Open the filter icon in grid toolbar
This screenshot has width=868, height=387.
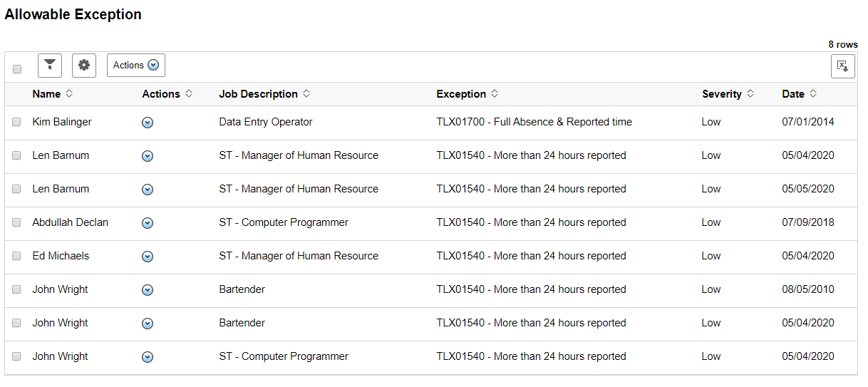pyautogui.click(x=49, y=66)
